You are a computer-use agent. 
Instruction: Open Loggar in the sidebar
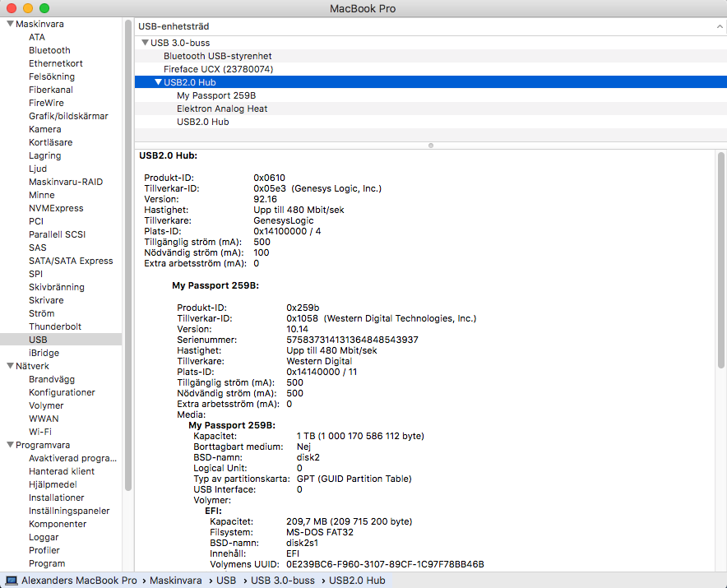pyautogui.click(x=44, y=537)
